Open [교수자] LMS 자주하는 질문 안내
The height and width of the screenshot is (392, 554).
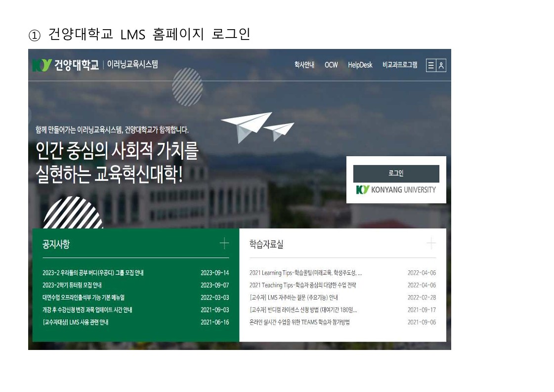(294, 298)
